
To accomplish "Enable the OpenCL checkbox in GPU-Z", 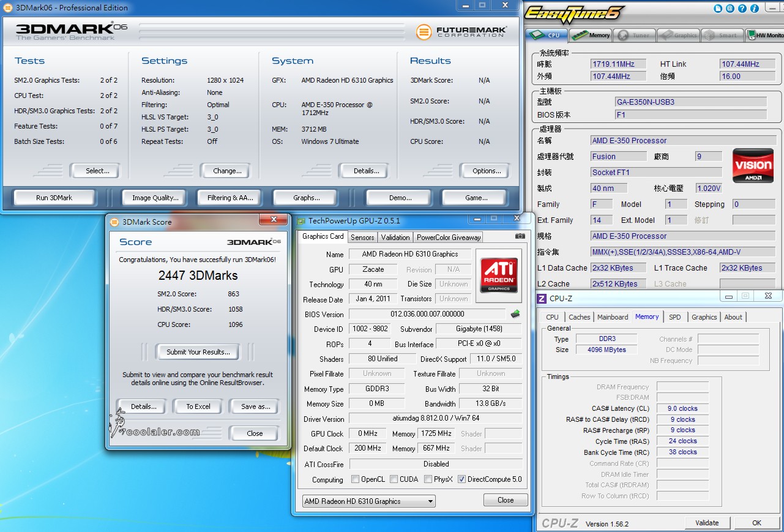I will (356, 479).
